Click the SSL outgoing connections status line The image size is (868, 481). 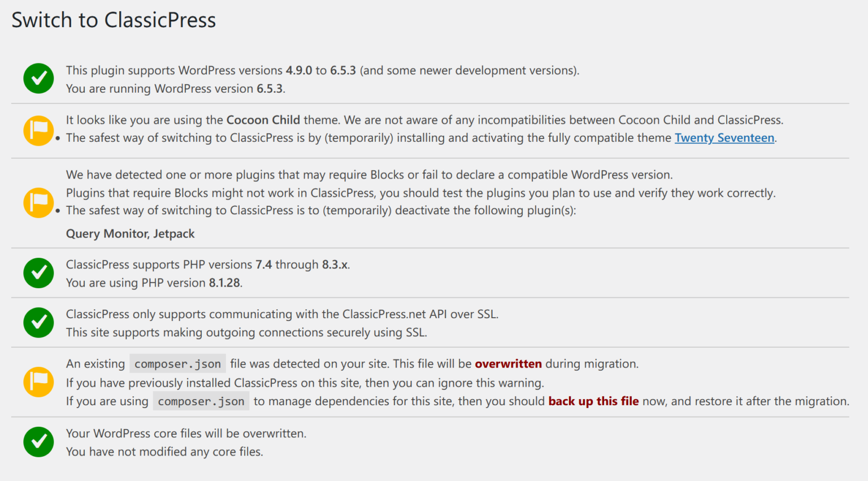[x=246, y=332]
